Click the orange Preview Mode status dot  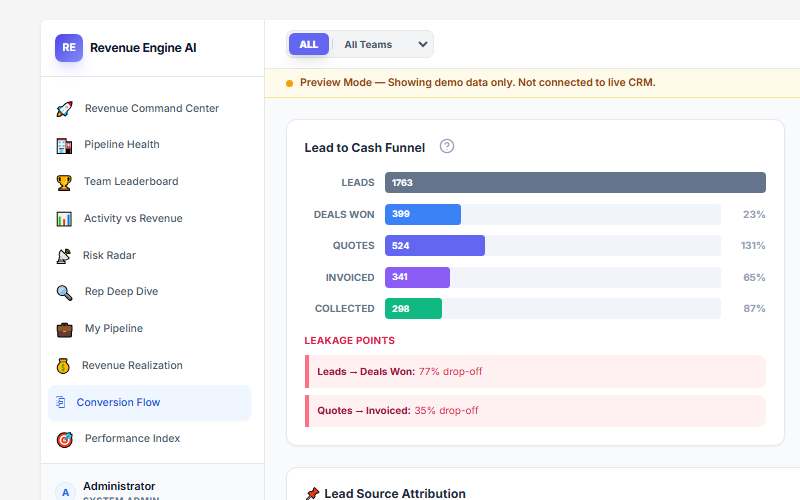pos(289,83)
